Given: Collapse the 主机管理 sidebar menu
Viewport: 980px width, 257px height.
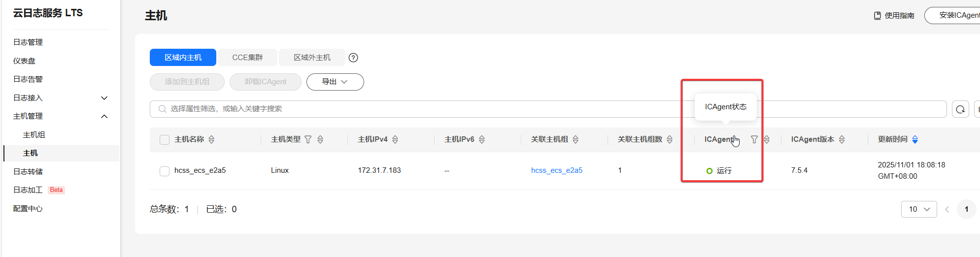Looking at the screenshot, I should point(104,116).
